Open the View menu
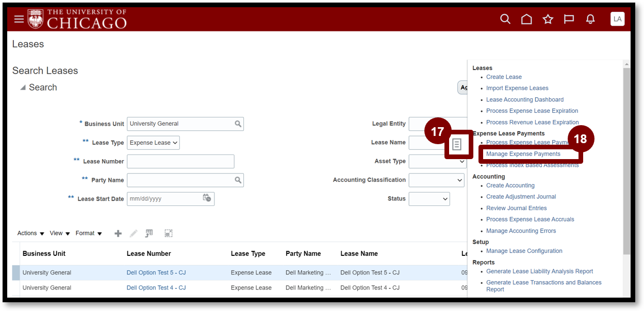Image resolution: width=644 pixels, height=311 pixels. coord(60,233)
